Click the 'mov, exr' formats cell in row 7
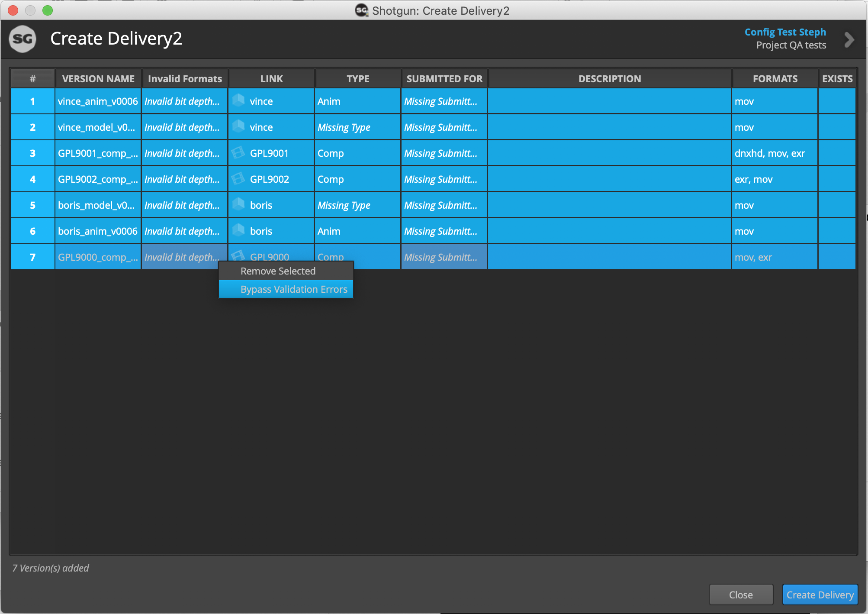The width and height of the screenshot is (868, 614). [775, 257]
